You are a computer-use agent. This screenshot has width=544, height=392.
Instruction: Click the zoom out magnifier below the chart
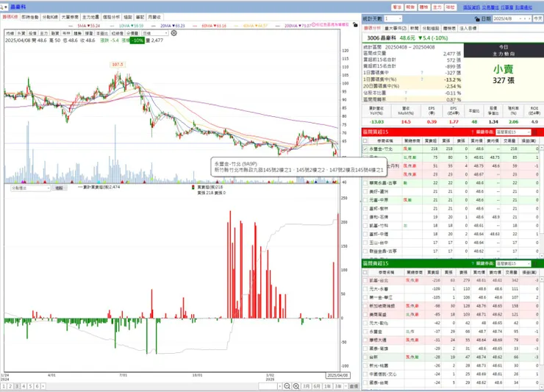(287, 386)
